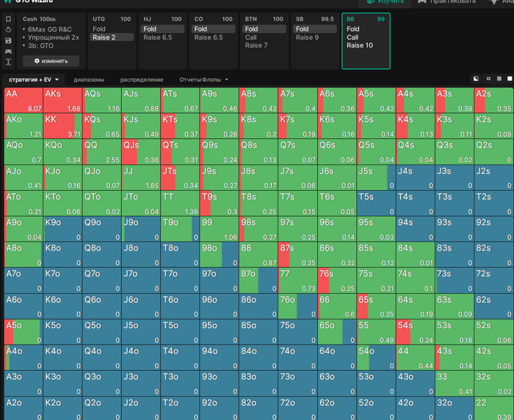Choose Raise 2 for UTG
Viewport: 514px width, 420px height.
[112, 37]
